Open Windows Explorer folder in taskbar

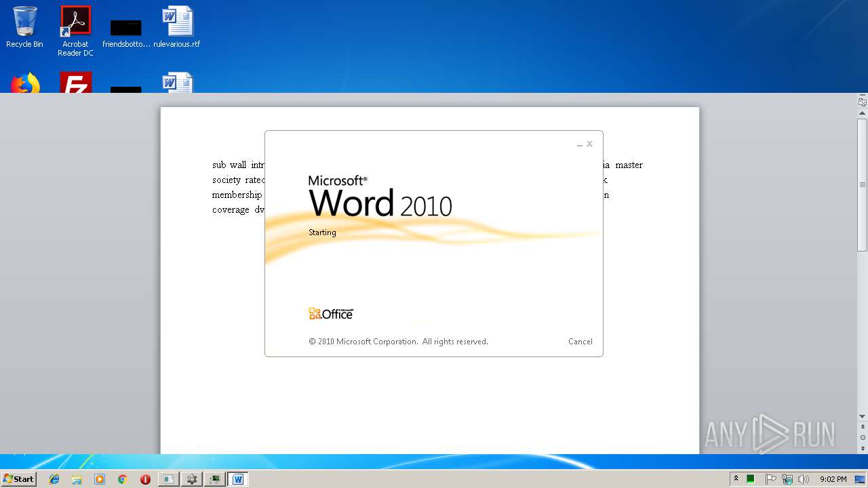coord(77,479)
